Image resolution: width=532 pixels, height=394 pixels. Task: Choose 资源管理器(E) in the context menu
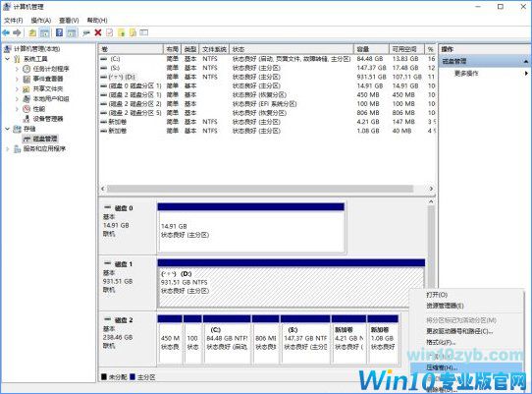(445, 306)
